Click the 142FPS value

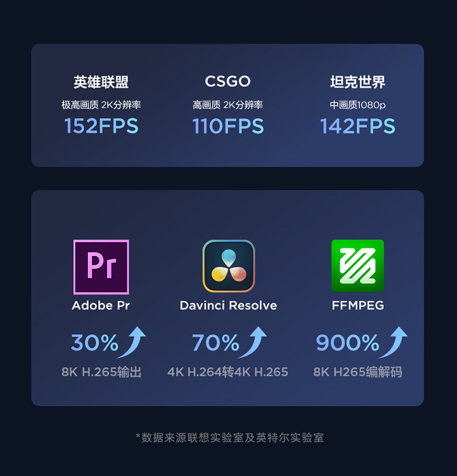pos(358,126)
